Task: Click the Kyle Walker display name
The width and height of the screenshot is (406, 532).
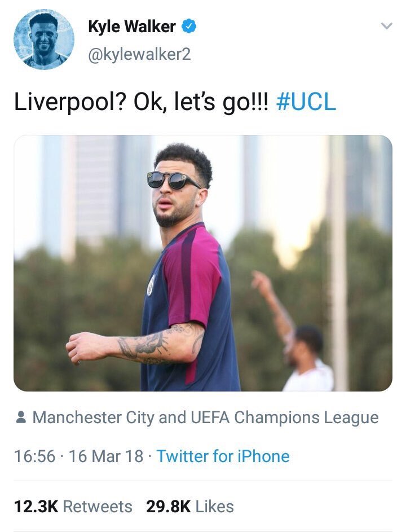Action: [x=132, y=27]
